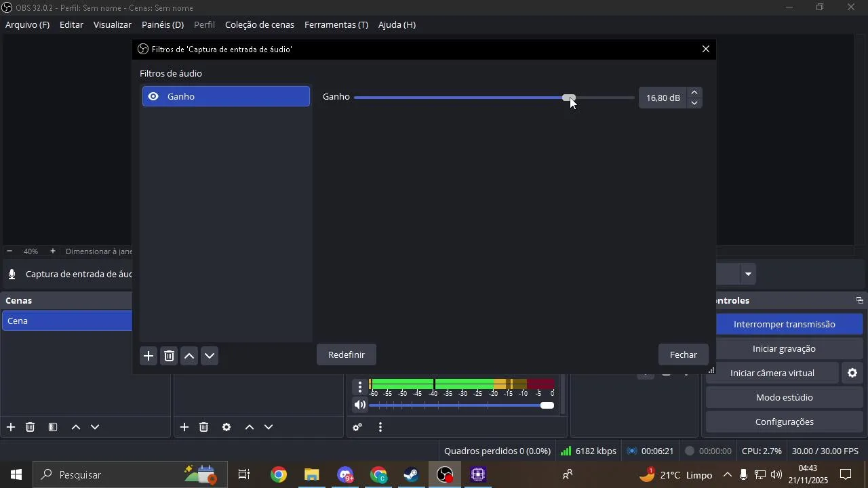The height and width of the screenshot is (488, 868).
Task: Move the Ganho filter up in filter dialog
Action: (190, 356)
